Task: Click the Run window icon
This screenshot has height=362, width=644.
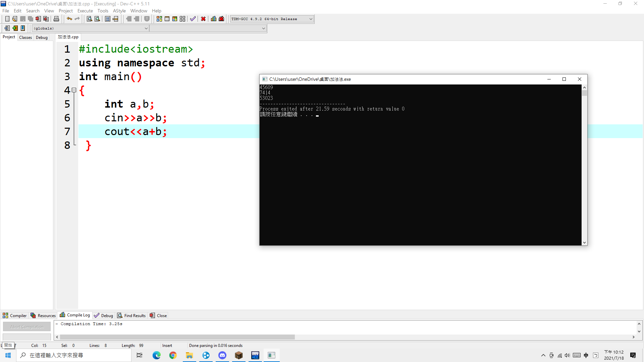Action: 167,19
